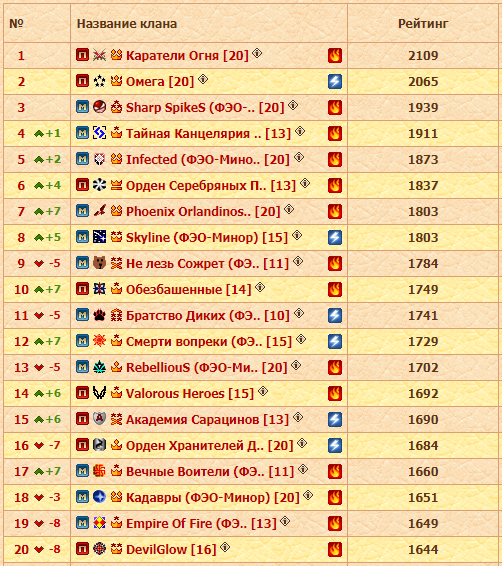Click the crown rank icon beside DevilGlow
Viewport: 502px width, 566px height.
pos(116,549)
